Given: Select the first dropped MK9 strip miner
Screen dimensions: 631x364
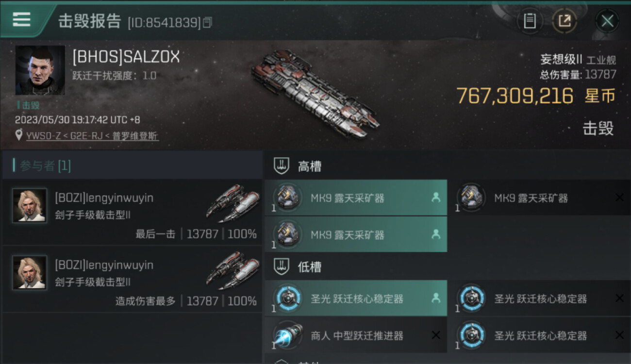Looking at the screenshot, I should pos(356,198).
